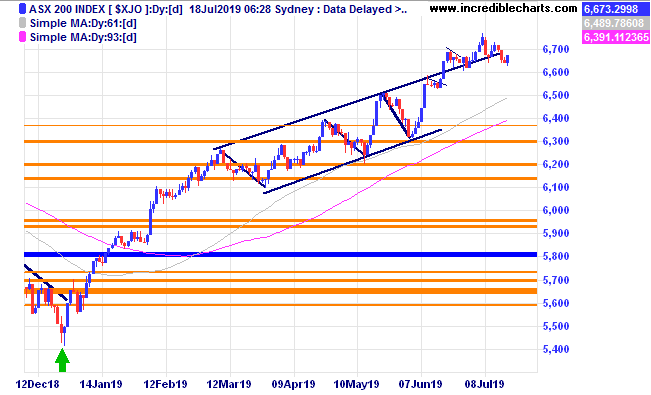Click the 6,400 price axis label
The image size is (651, 395).
point(556,118)
